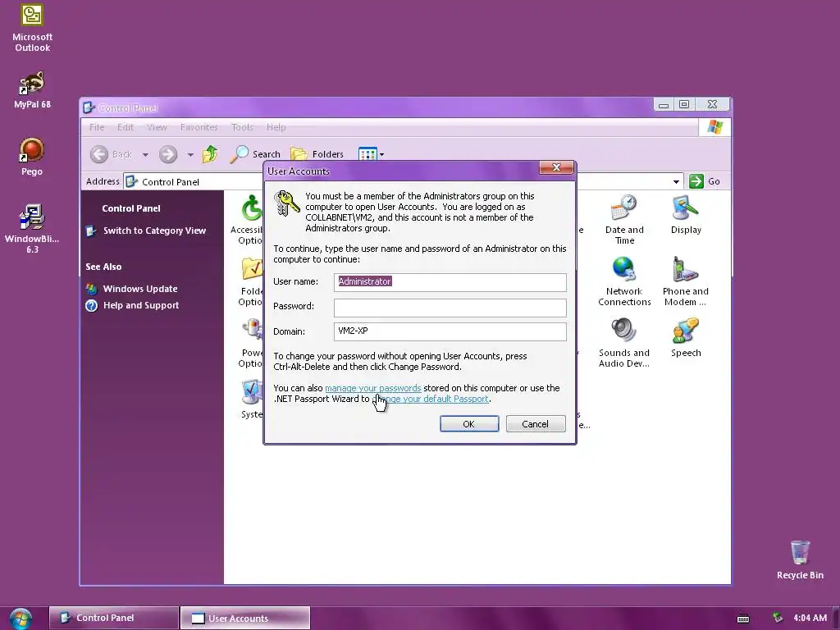Viewport: 840px width, 630px height.
Task: Open the Recycle Bin
Action: tap(800, 559)
